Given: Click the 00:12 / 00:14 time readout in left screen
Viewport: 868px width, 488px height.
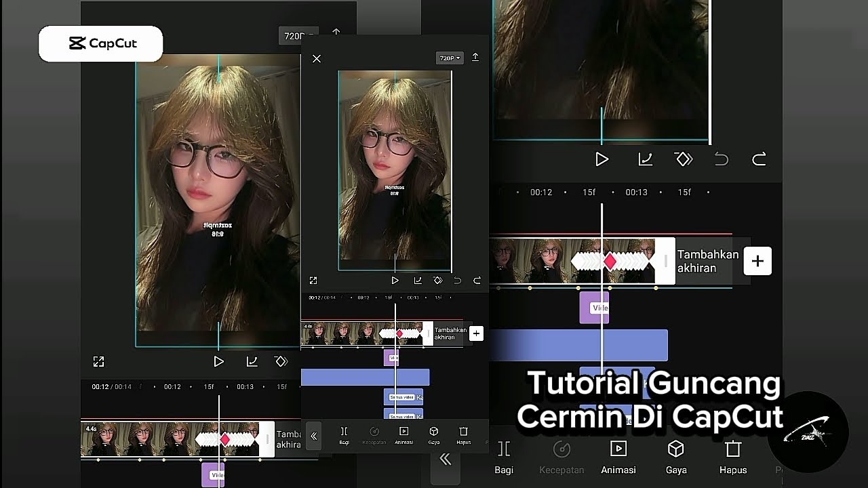Looking at the screenshot, I should (112, 386).
